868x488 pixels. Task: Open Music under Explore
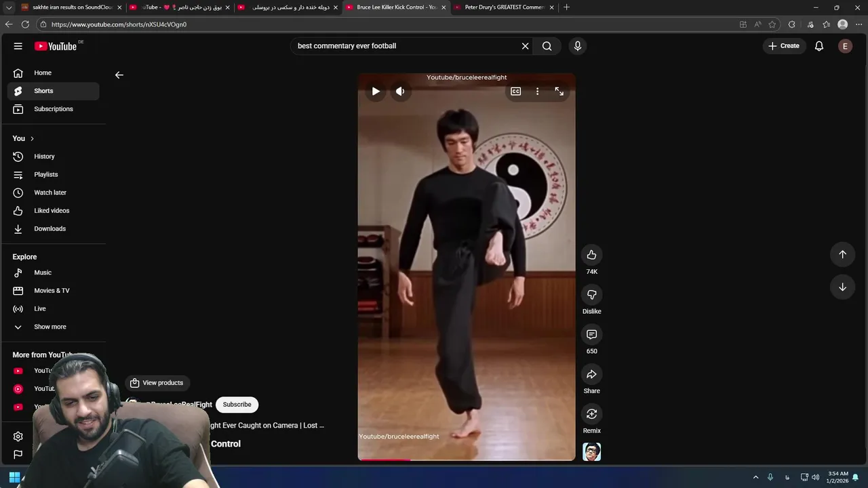point(54,272)
